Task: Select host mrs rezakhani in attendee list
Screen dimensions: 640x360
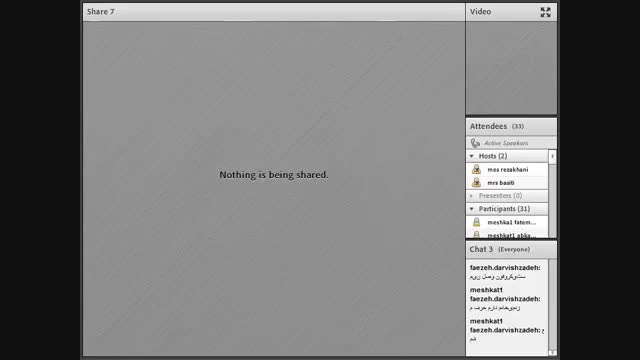Action: point(507,169)
